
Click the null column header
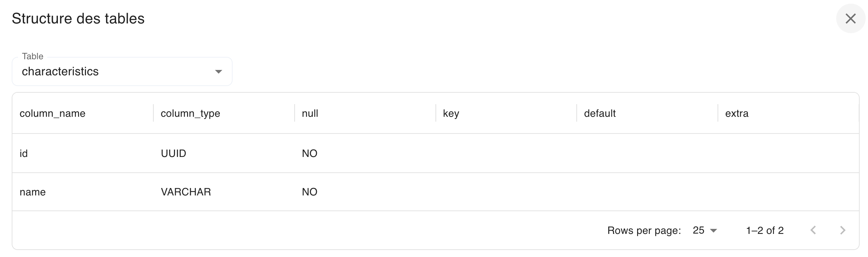310,113
